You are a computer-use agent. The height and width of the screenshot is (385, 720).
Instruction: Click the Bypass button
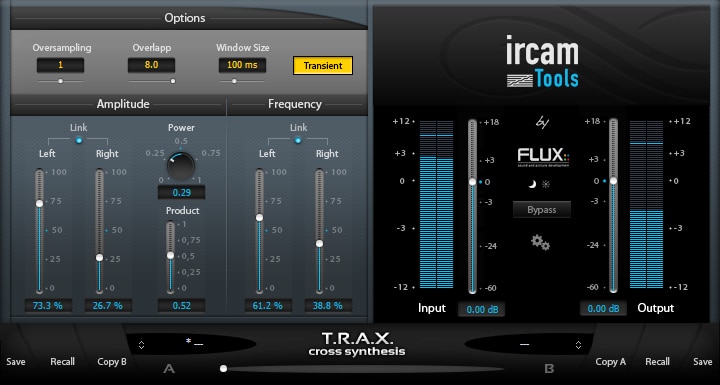pos(542,209)
